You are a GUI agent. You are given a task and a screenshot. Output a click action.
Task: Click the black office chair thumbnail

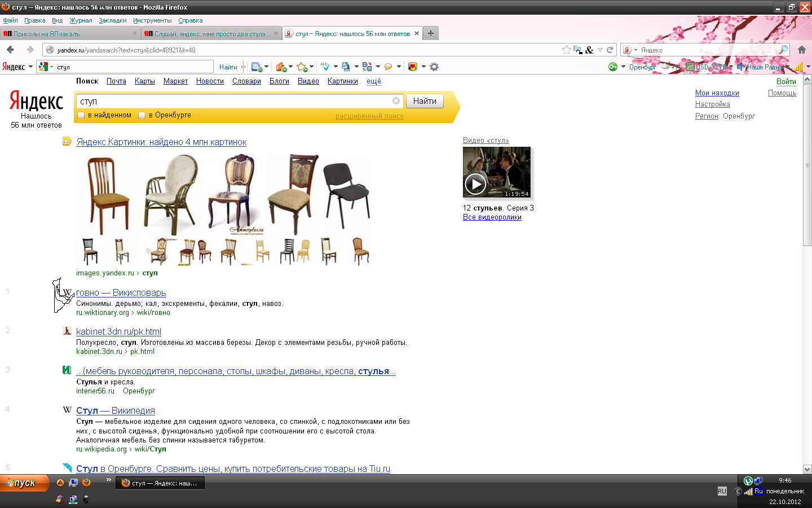tap(347, 194)
